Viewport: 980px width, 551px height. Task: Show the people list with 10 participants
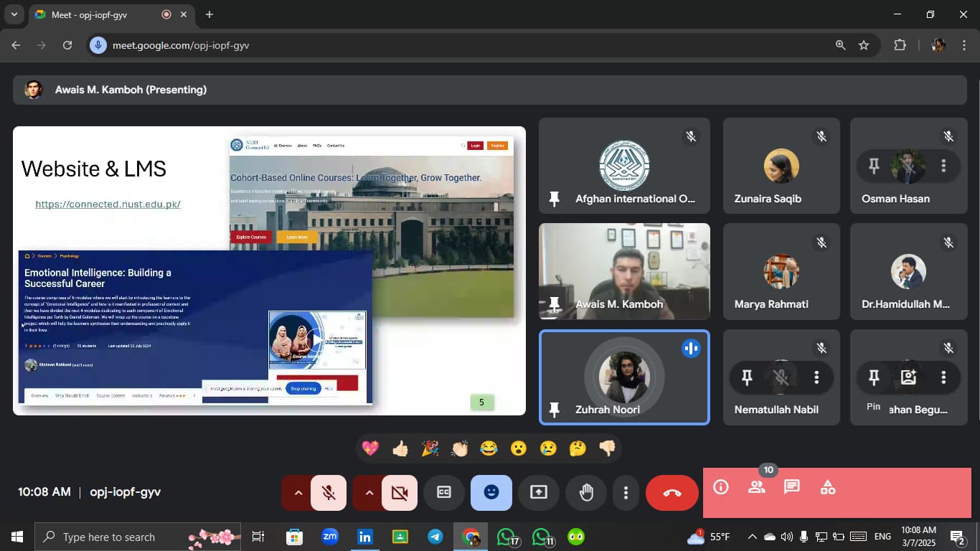click(x=756, y=487)
